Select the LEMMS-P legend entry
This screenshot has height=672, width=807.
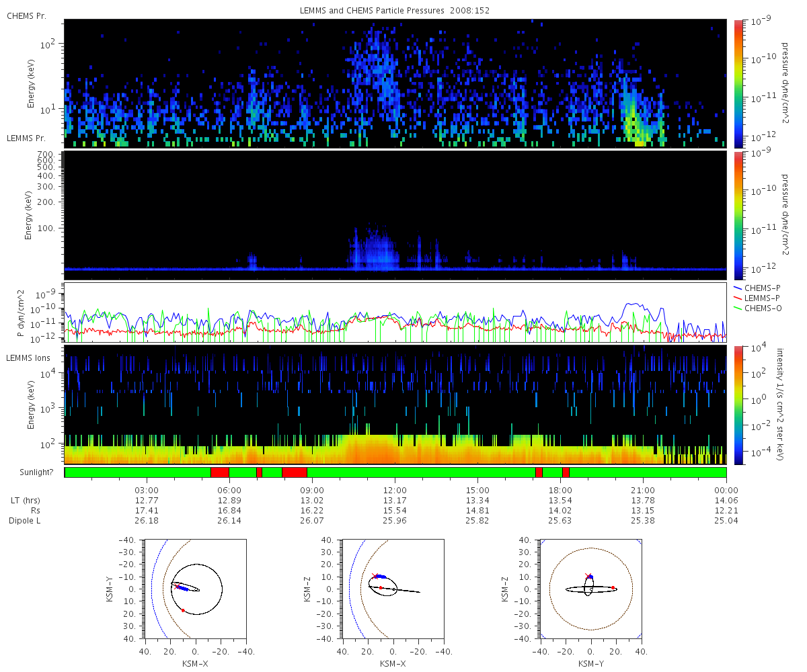pyautogui.click(x=757, y=297)
